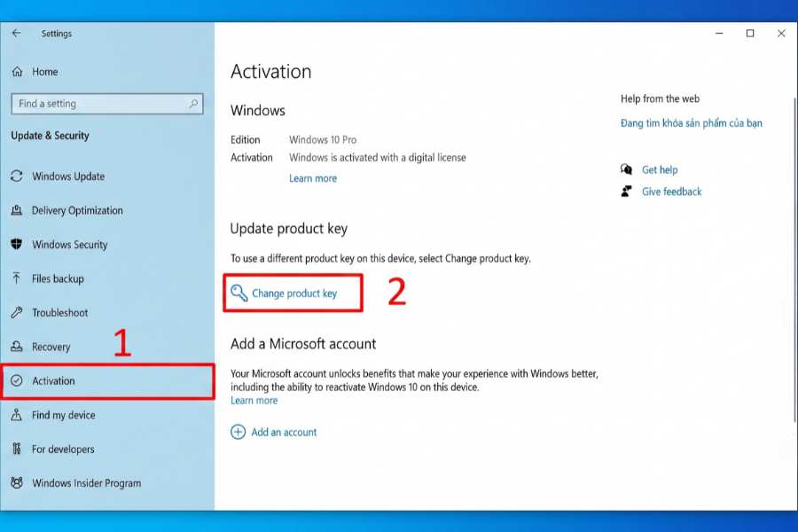Click the Find a setting search field
Screen dimensions: 798x532
[107, 104]
